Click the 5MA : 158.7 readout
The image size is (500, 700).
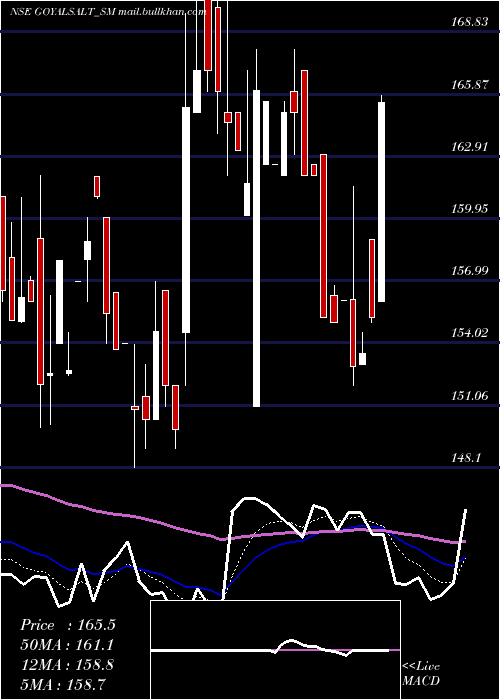[x=63, y=684]
